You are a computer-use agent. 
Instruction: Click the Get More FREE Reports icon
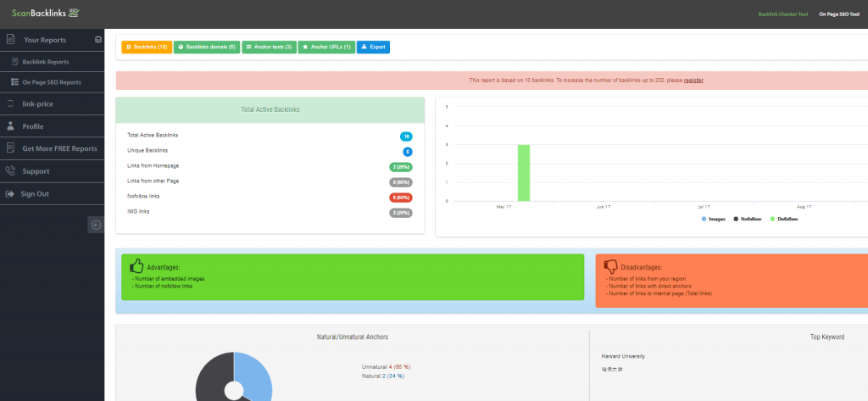coord(10,148)
